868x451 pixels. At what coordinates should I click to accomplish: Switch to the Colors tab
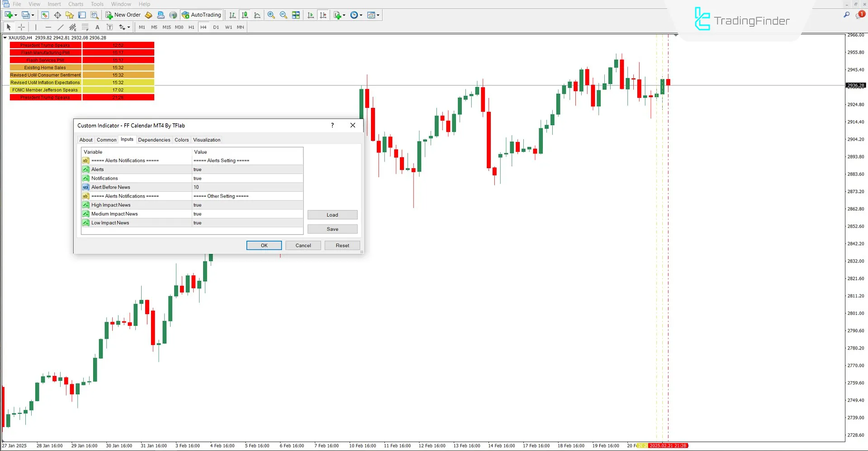pyautogui.click(x=181, y=140)
